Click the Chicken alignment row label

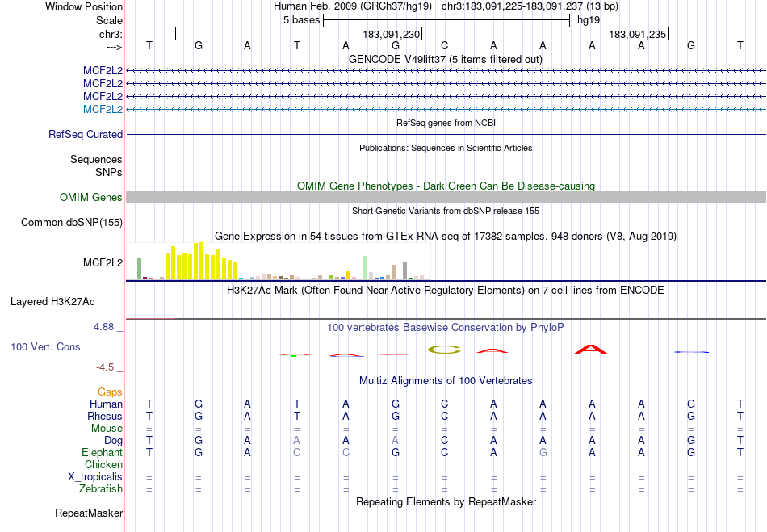(x=103, y=464)
